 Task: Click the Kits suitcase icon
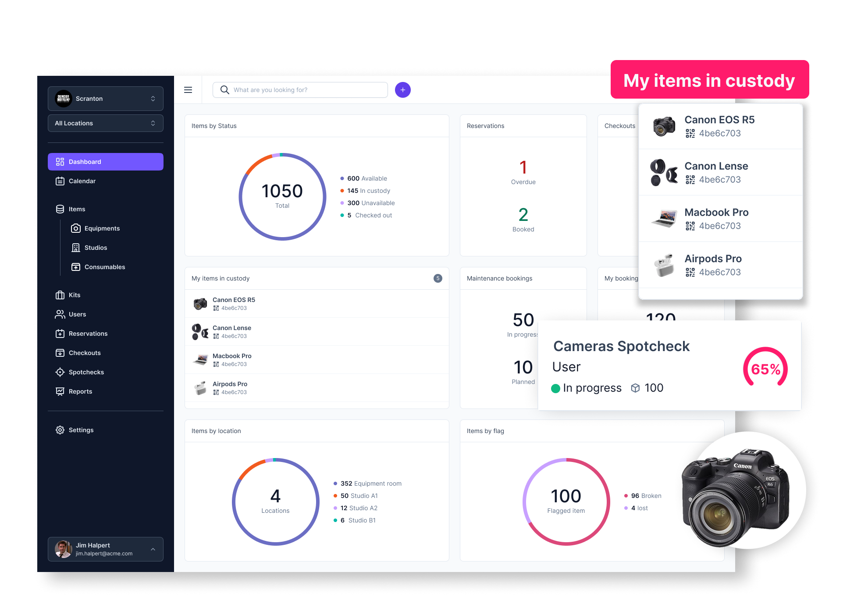click(x=60, y=295)
